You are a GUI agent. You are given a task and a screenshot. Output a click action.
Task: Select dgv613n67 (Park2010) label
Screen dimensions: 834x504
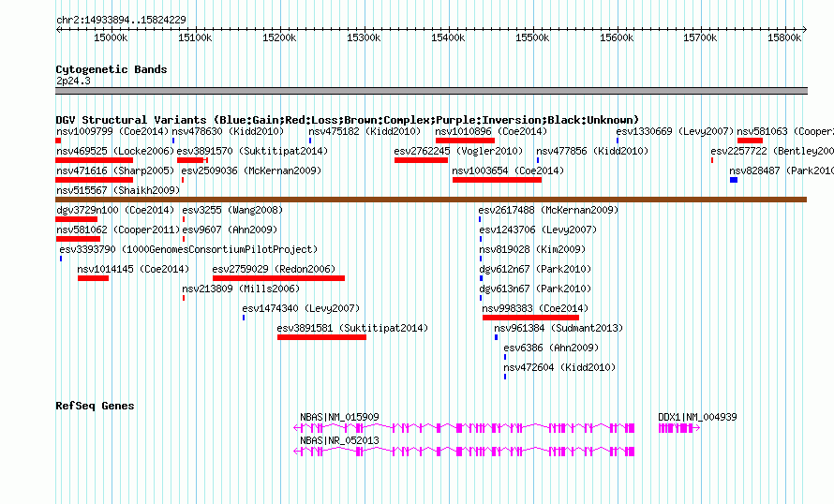pos(535,289)
